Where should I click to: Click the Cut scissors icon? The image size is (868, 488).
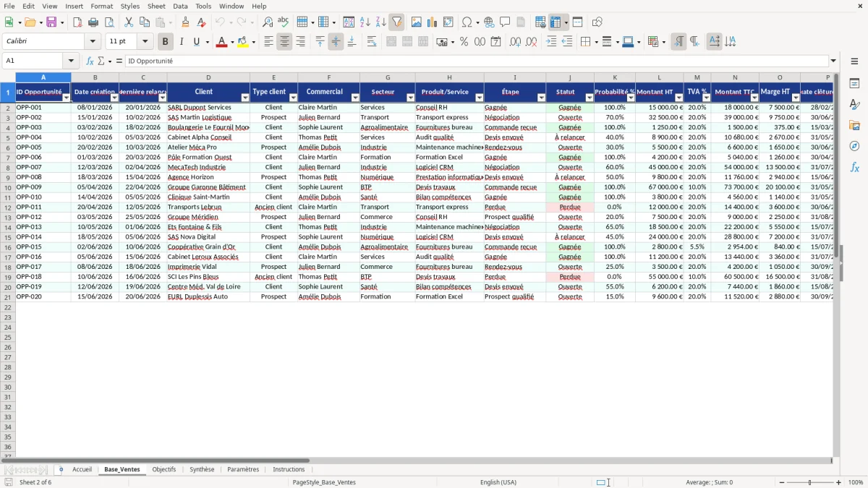point(129,22)
